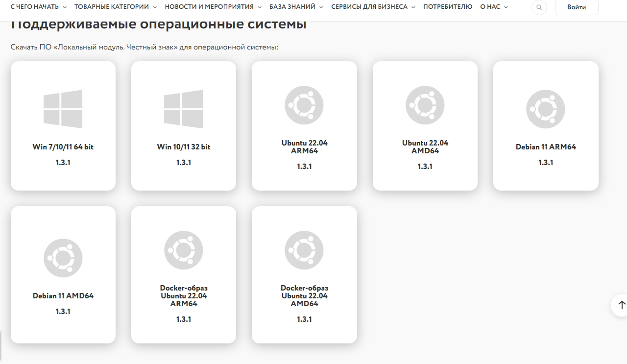This screenshot has height=364, width=627.
Task: Open the «Новости и мероприятия» dropdown
Action: [213, 7]
